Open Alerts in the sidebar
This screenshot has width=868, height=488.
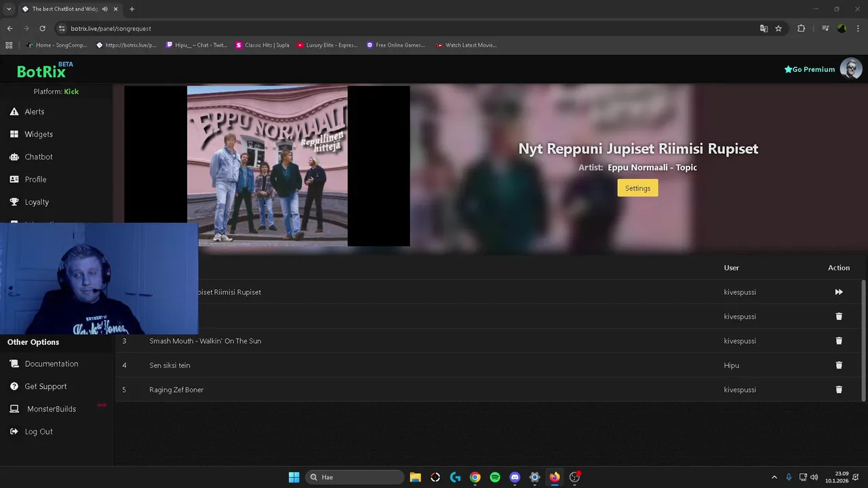pyautogui.click(x=35, y=112)
